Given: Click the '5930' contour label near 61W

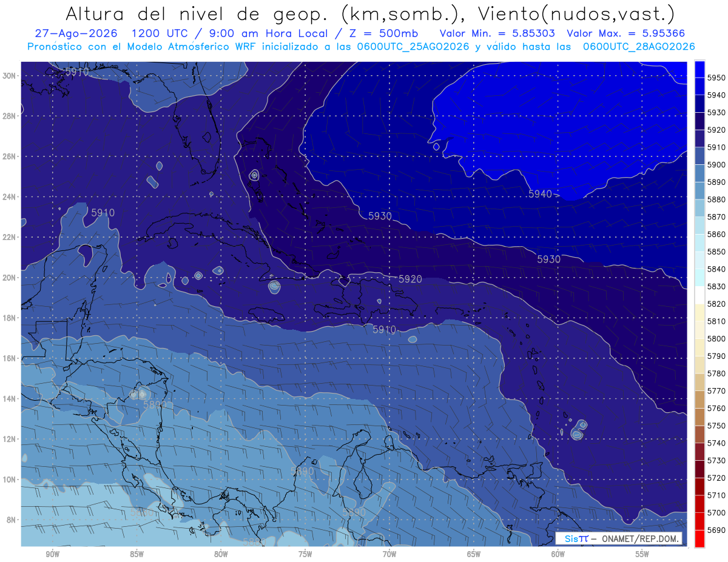Looking at the screenshot, I should [x=548, y=259].
